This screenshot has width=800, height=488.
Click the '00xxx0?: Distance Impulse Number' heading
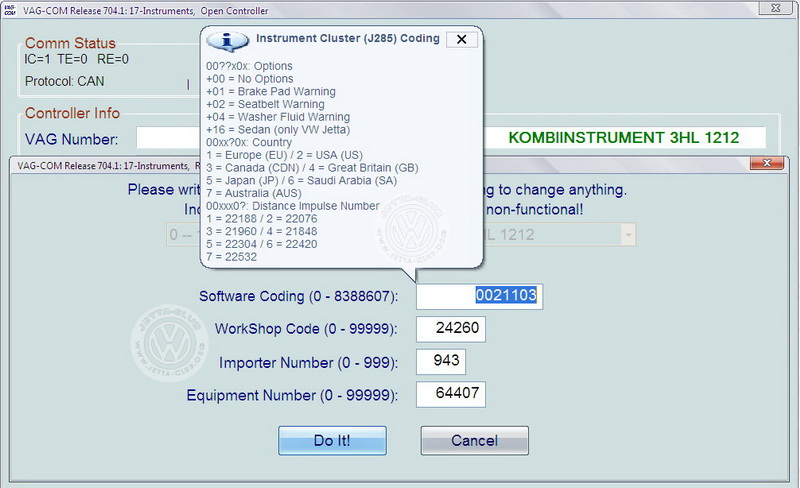point(293,206)
